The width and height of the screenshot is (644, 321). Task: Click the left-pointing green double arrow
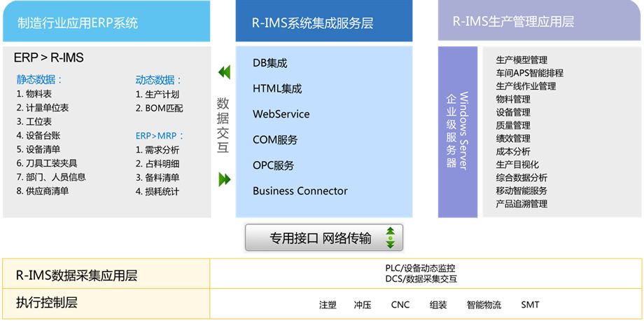[x=224, y=72]
